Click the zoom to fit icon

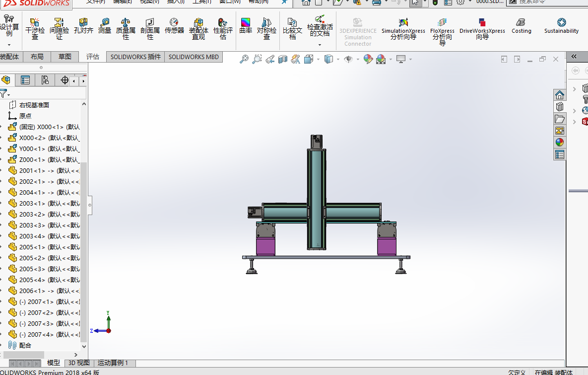point(244,59)
